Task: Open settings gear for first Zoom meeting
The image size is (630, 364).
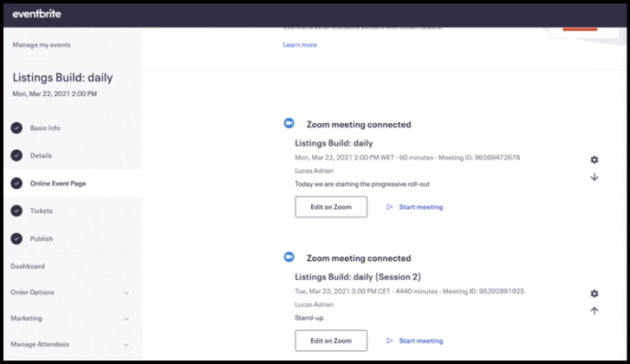Action: [x=594, y=160]
